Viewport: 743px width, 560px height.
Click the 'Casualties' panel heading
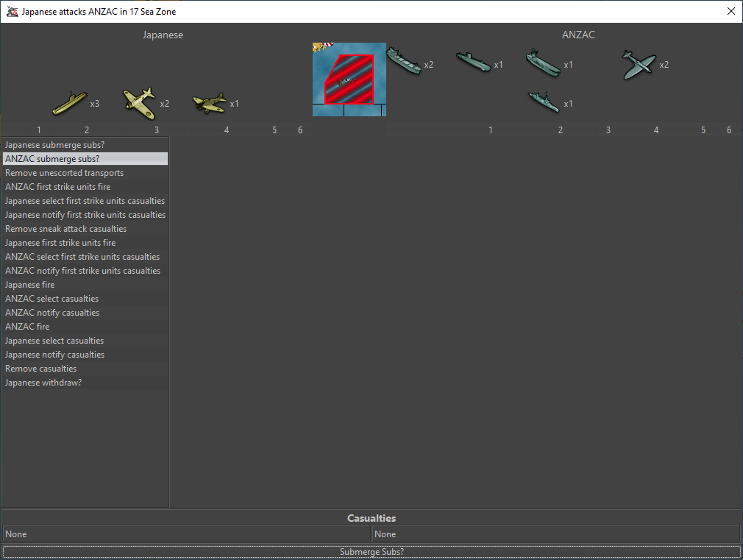tap(371, 518)
